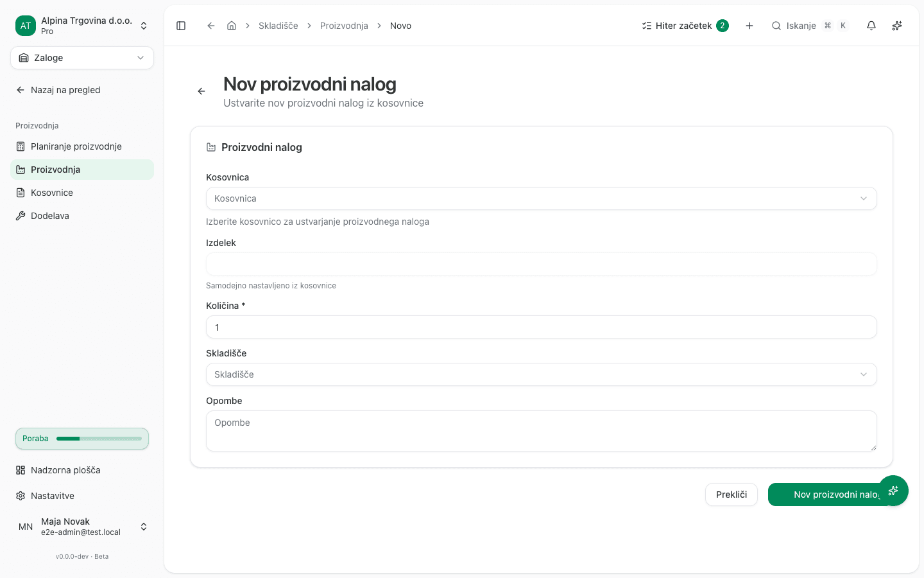Screen dimensions: 924x578
Task: Open the Iskanje search box
Action: 810,26
